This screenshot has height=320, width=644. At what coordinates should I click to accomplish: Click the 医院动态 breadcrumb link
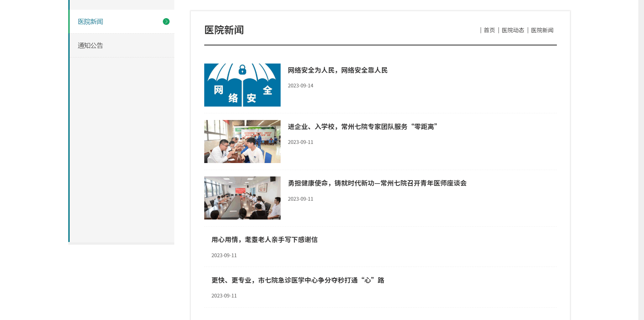point(513,30)
